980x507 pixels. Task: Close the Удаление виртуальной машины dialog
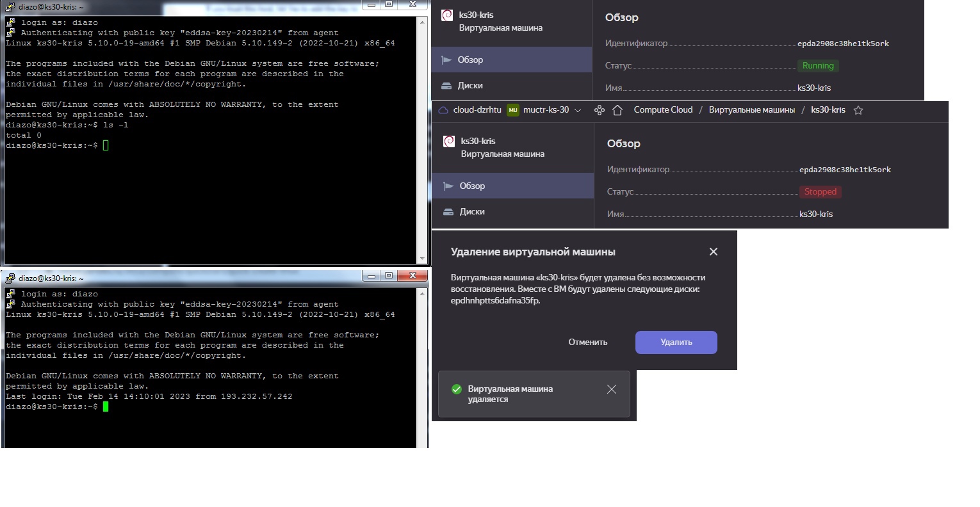click(714, 252)
